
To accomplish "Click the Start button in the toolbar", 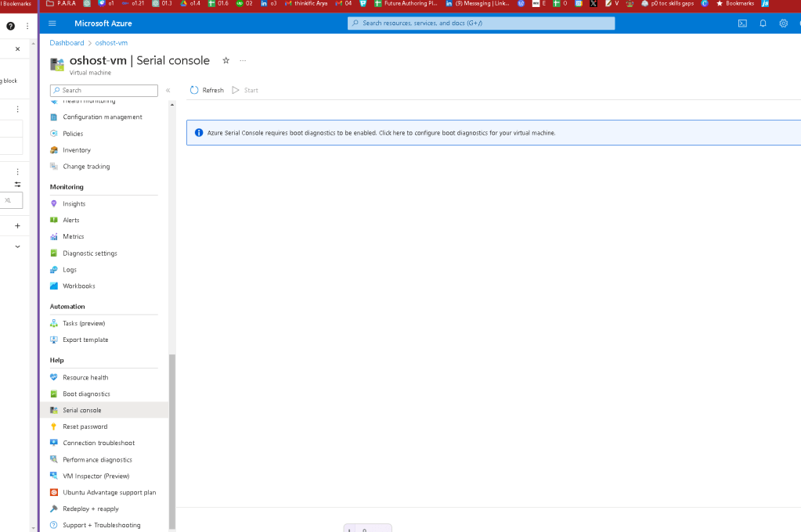I will point(245,91).
